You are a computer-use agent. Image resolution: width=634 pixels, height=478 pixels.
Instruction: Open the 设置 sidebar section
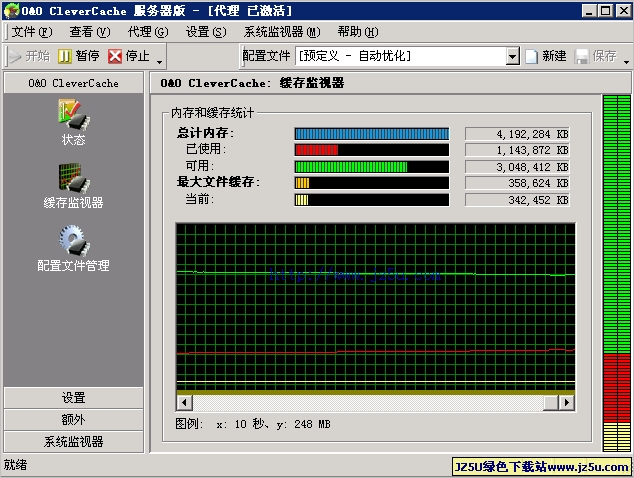coord(74,398)
